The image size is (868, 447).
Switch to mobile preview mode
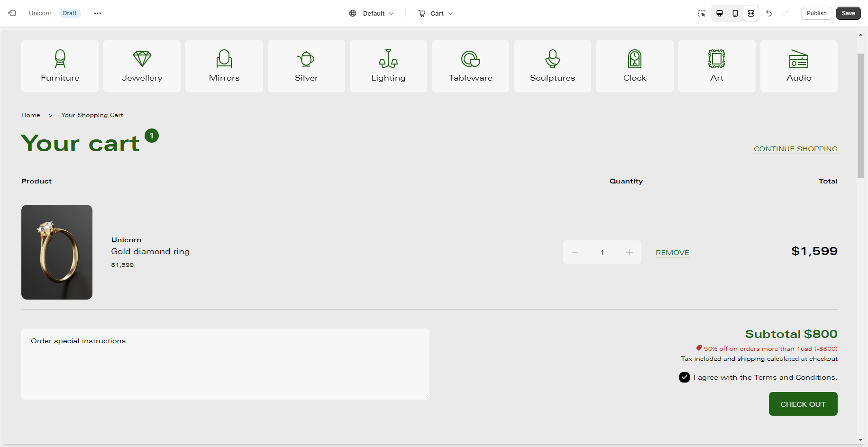(x=735, y=13)
